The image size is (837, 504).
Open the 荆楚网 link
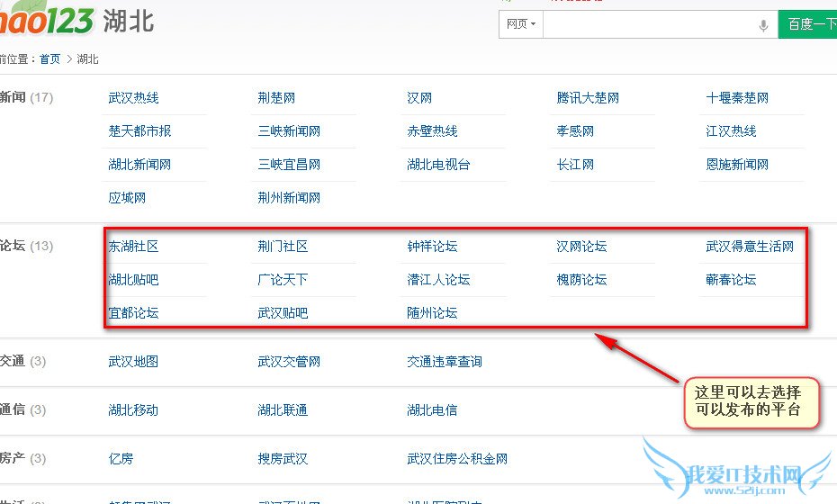click(x=276, y=98)
